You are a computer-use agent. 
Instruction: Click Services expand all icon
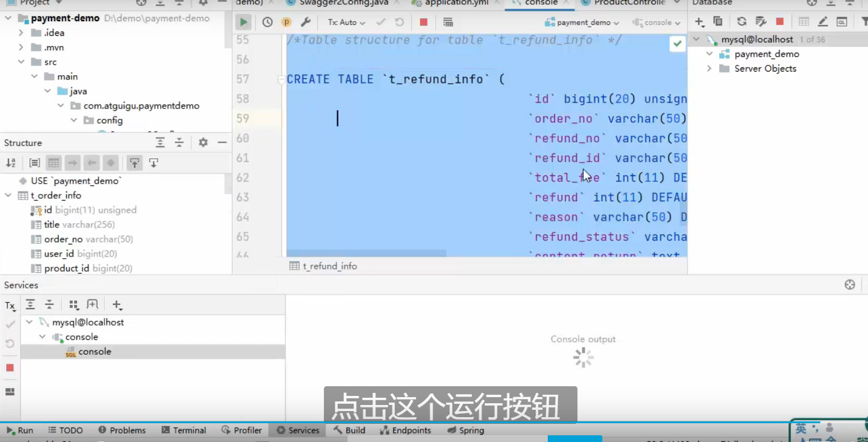point(30,304)
